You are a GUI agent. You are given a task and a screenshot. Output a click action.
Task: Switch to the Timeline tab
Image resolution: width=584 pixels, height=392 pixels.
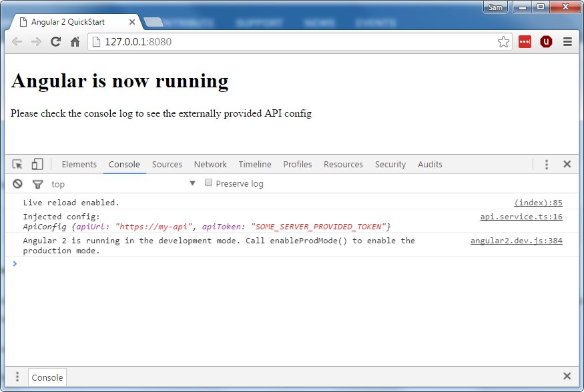tap(255, 165)
